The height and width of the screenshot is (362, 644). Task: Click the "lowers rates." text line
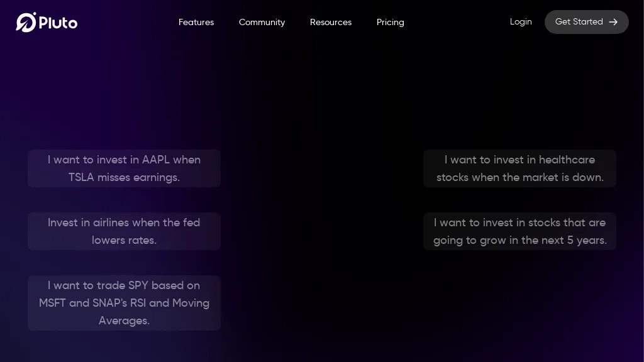[x=124, y=241]
